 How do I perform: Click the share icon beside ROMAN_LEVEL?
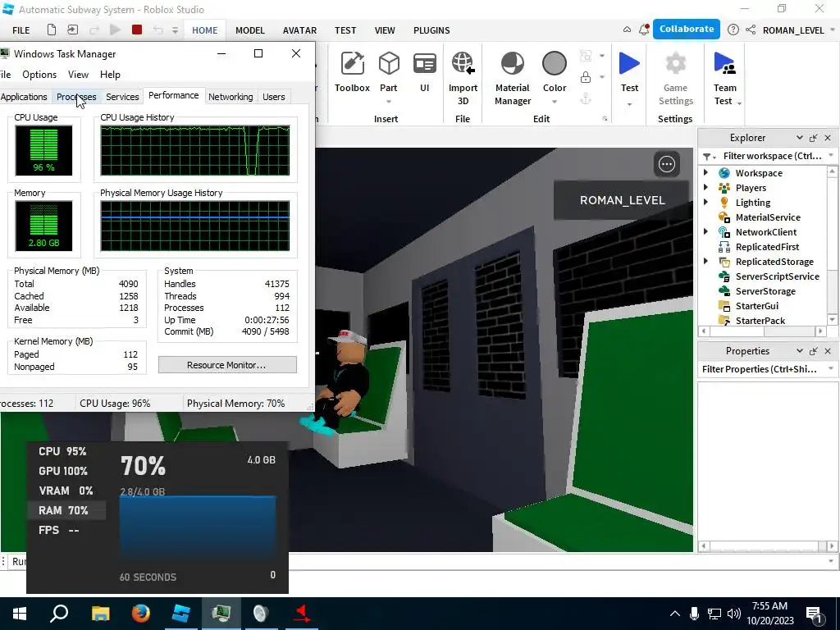pyautogui.click(x=751, y=30)
